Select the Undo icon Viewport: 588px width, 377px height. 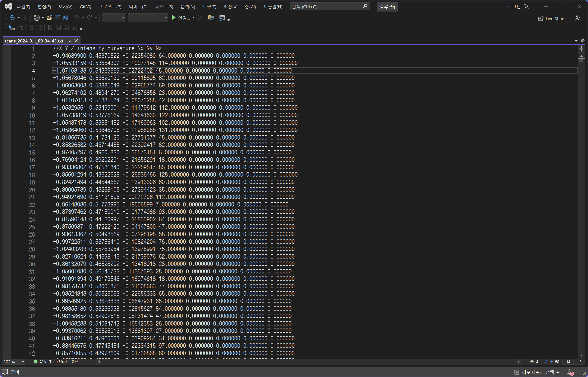[77, 18]
